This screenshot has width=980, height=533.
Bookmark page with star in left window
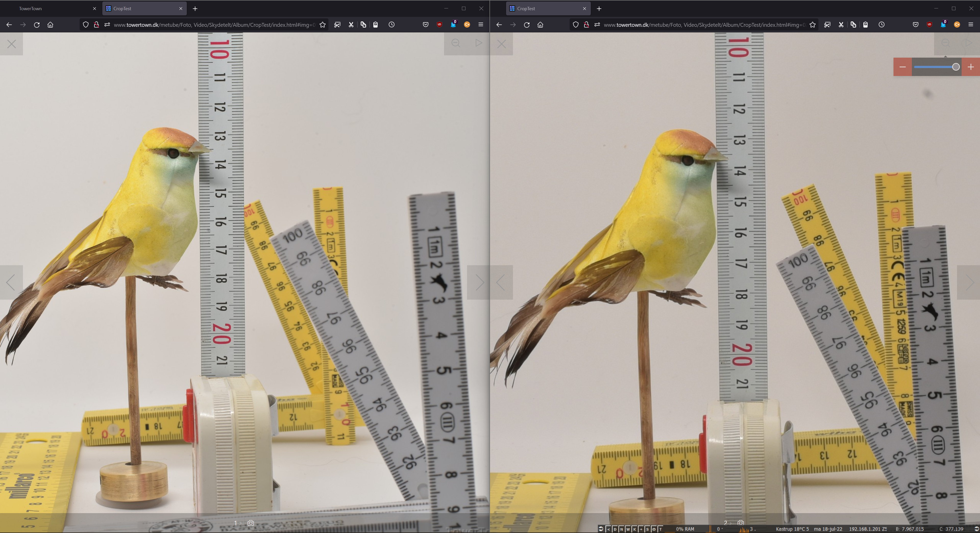coord(323,25)
